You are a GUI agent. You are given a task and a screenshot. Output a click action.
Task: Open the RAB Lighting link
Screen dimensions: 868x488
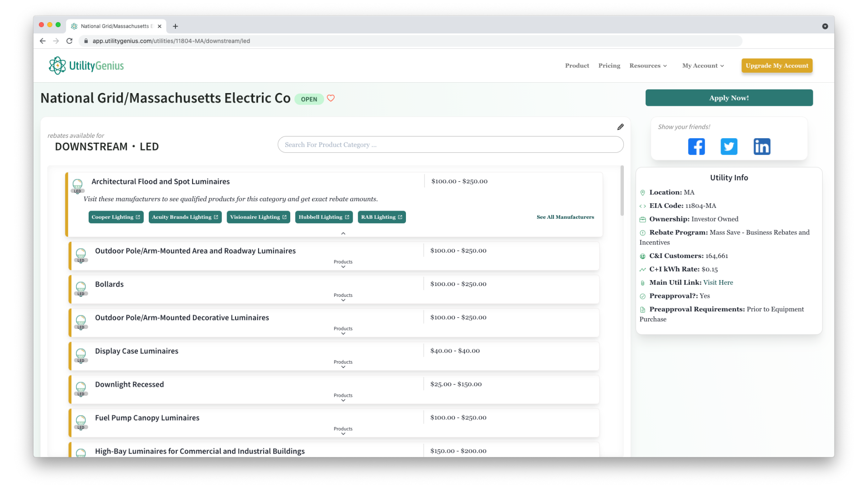tap(382, 217)
